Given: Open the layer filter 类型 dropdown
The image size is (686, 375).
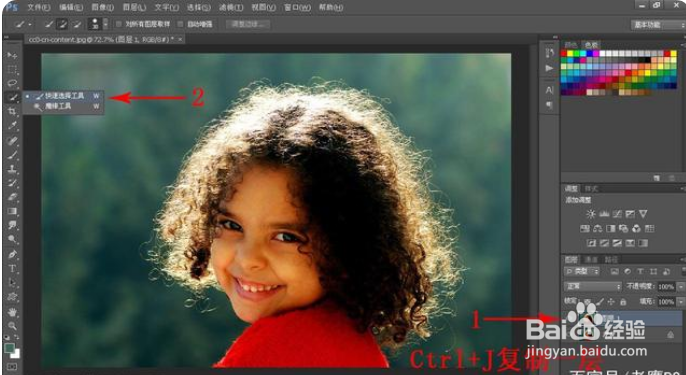Looking at the screenshot, I should [581, 272].
